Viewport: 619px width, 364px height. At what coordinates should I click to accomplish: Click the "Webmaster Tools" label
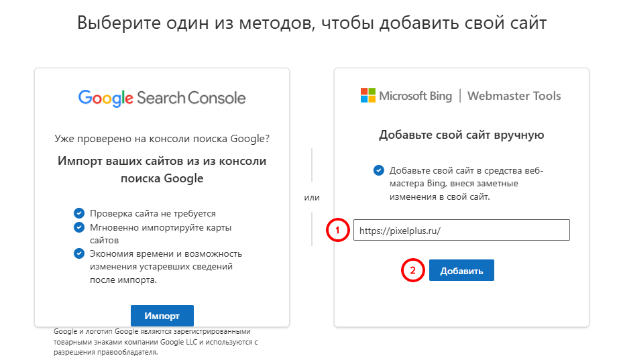pos(514,95)
